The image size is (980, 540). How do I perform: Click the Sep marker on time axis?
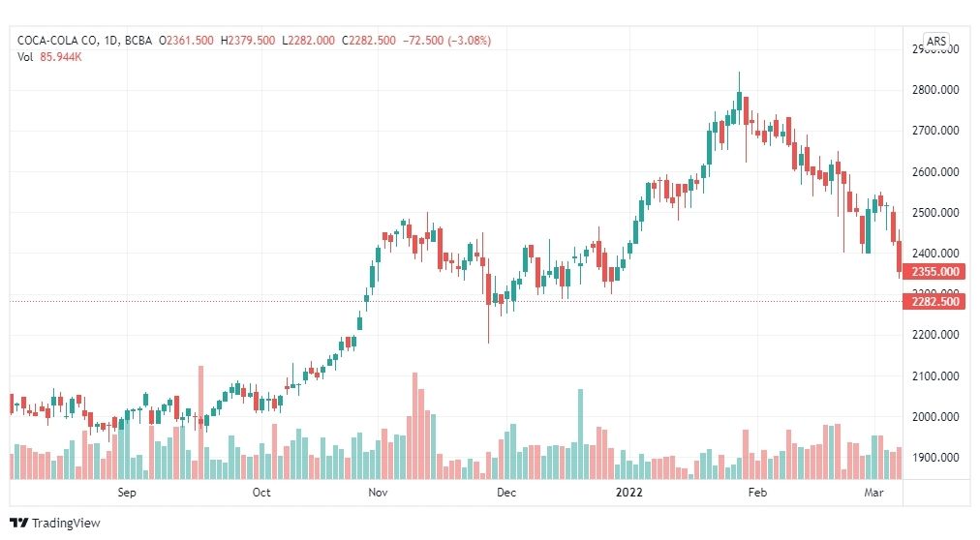[127, 493]
